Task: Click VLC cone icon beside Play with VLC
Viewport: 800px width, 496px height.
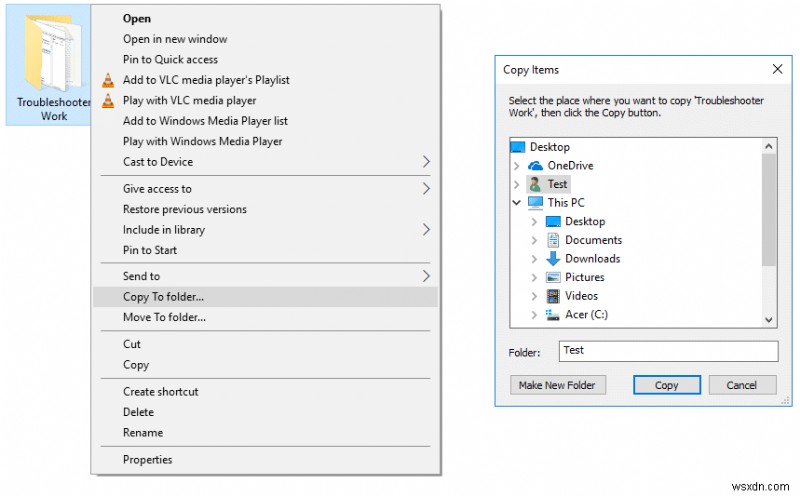Action: point(108,101)
